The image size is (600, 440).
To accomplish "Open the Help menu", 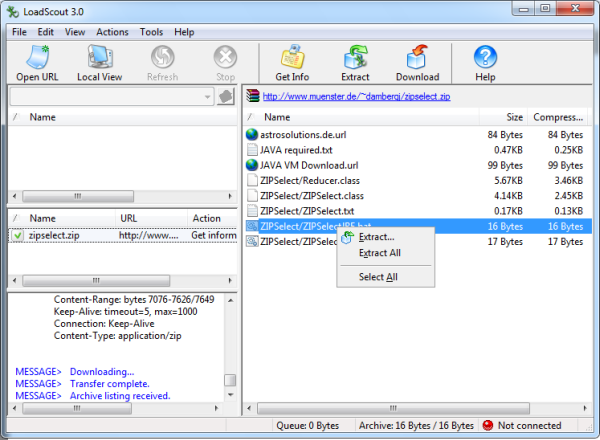I will [x=184, y=32].
